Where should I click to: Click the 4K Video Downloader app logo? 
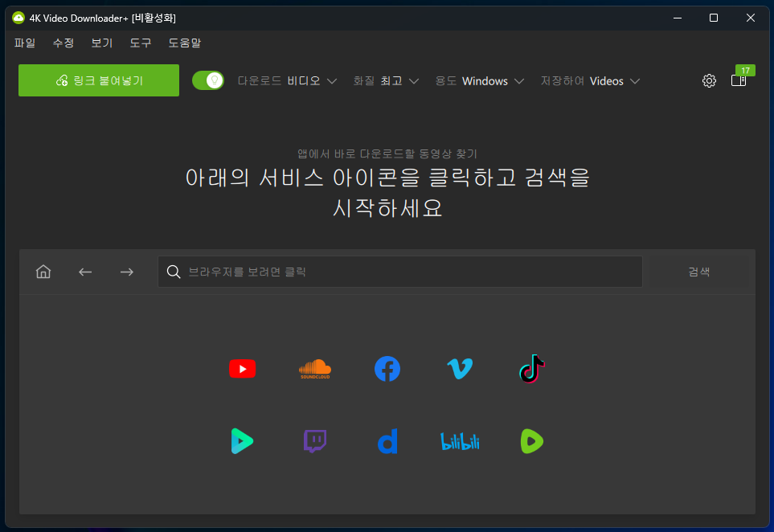click(x=18, y=18)
